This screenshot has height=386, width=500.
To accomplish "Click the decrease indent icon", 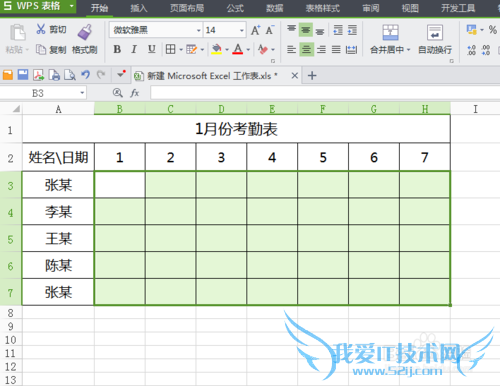I will click(338, 30).
